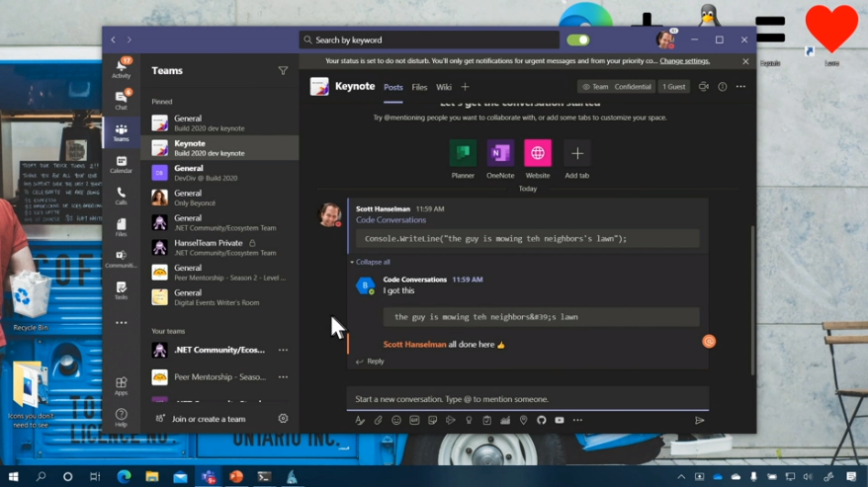Open PowerPoint from taskbar
This screenshot has height=487, width=868.
click(236, 476)
